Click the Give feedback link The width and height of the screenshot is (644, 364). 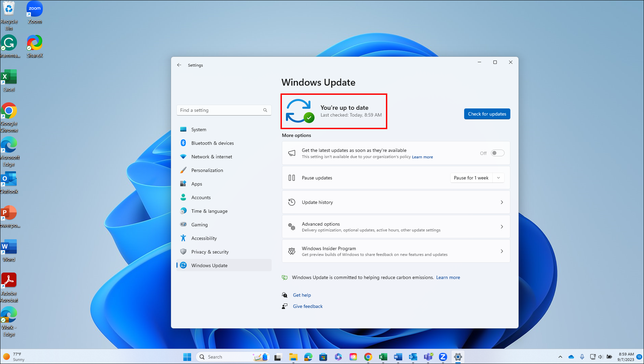tap(307, 306)
